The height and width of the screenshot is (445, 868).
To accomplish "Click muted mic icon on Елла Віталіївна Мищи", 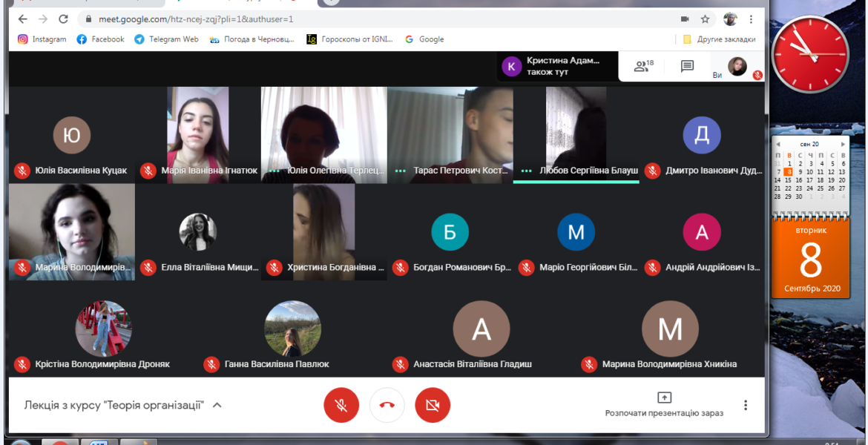I will pos(148,267).
